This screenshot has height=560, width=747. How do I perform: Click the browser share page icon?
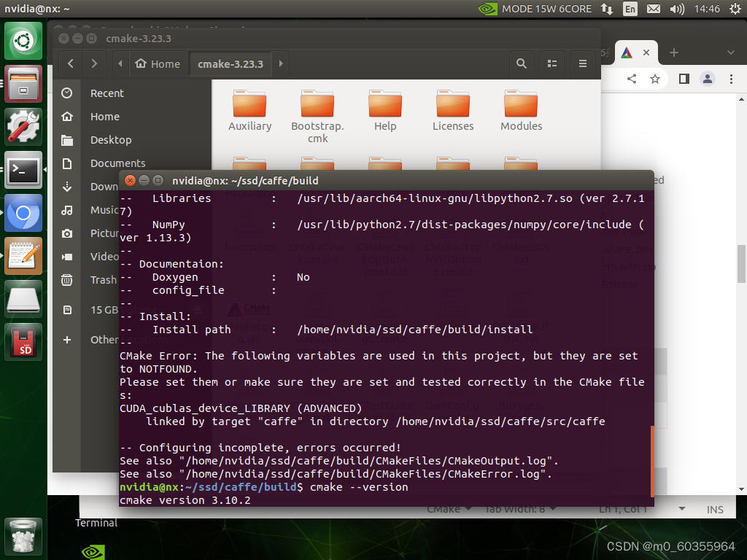(632, 79)
